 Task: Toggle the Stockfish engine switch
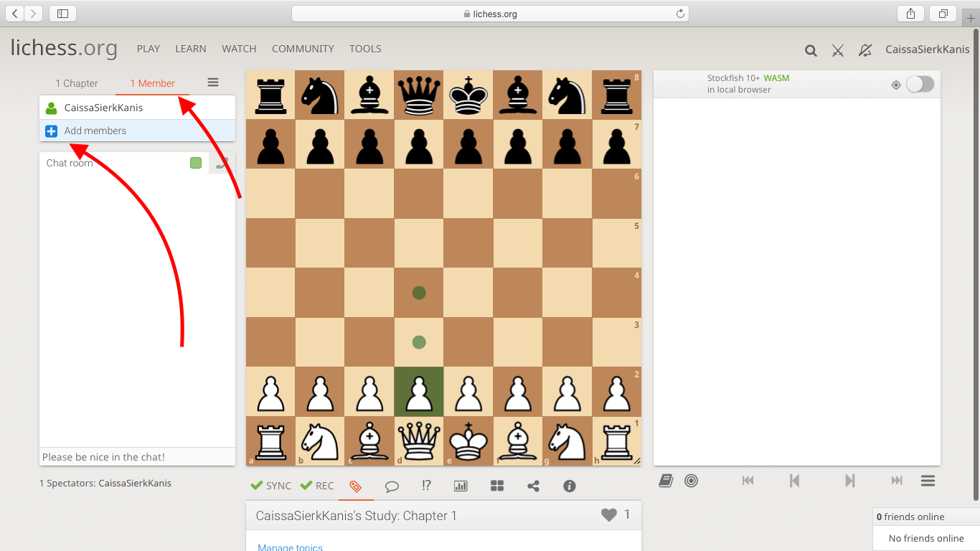click(920, 85)
